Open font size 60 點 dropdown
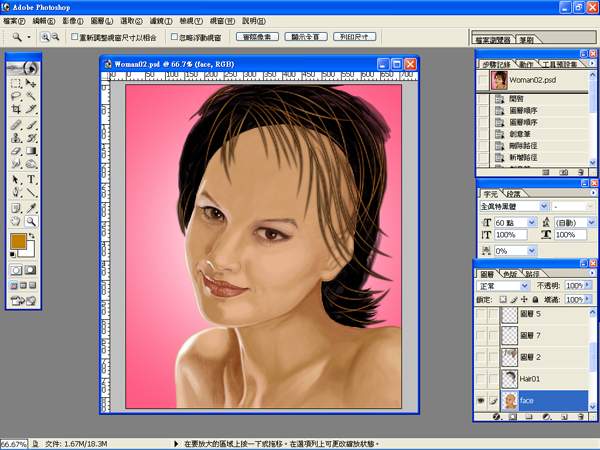Viewport: 600px width, 450px height. point(532,222)
